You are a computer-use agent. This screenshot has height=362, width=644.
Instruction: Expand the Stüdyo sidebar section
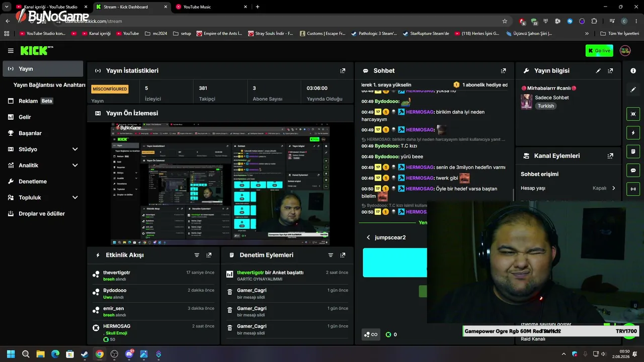[75, 149]
